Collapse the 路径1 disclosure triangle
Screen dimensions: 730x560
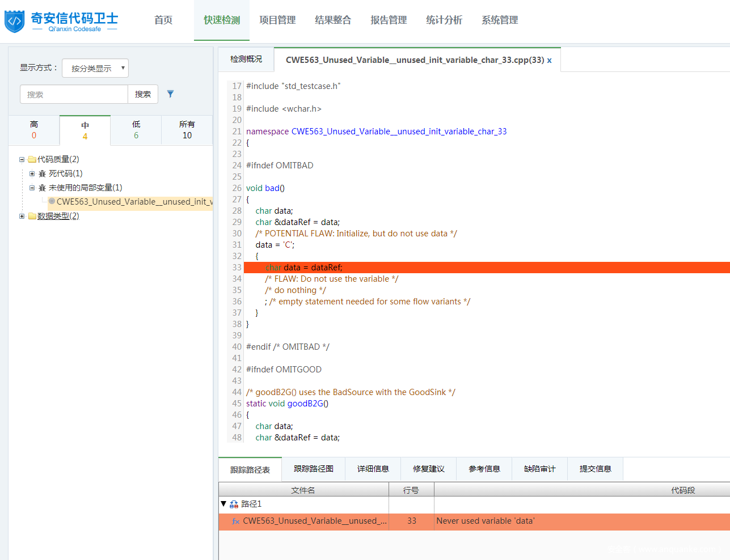[x=223, y=504]
